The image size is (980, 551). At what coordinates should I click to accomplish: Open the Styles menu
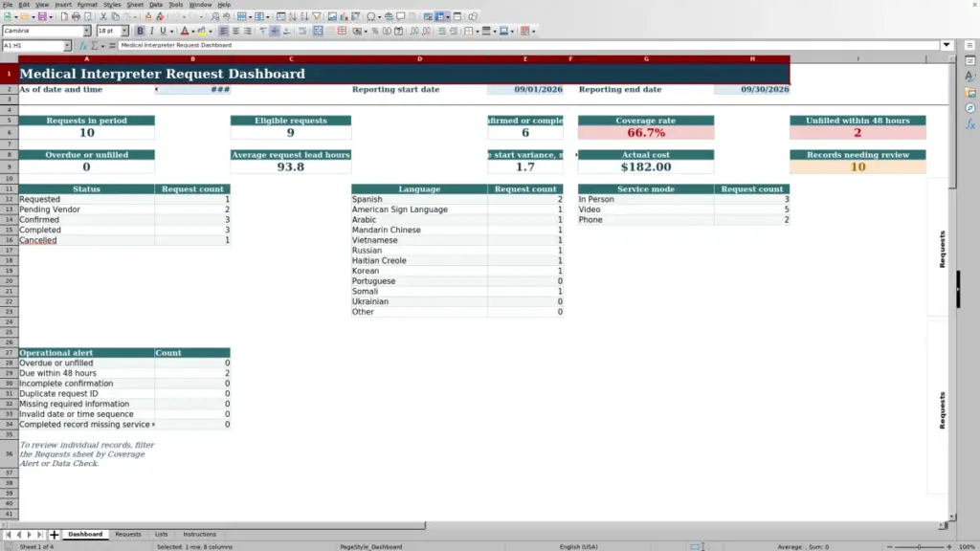tap(112, 5)
